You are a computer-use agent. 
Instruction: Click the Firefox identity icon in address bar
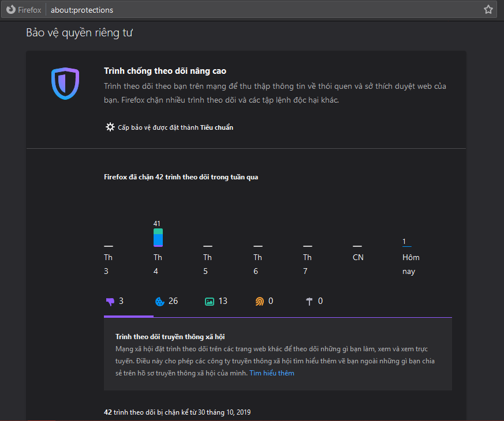11,10
